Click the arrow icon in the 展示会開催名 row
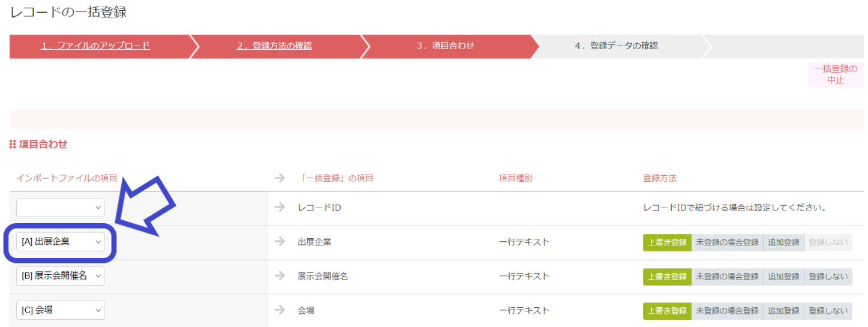This screenshot has width=868, height=327. click(x=280, y=276)
